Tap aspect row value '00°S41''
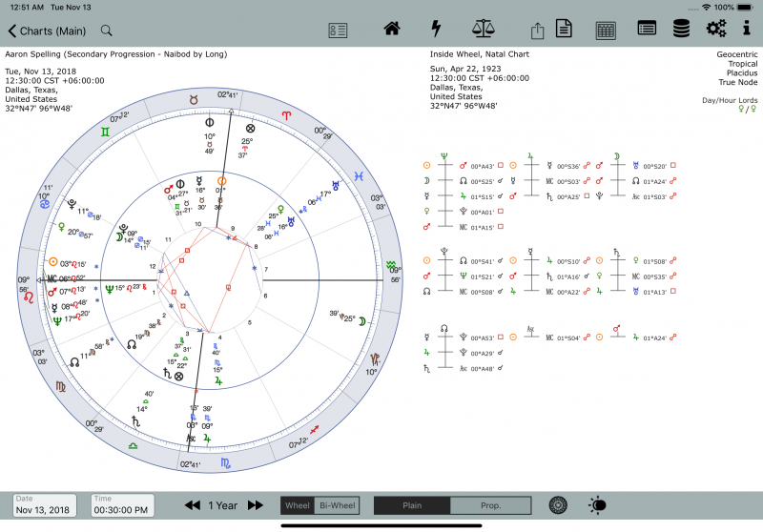 tap(483, 261)
